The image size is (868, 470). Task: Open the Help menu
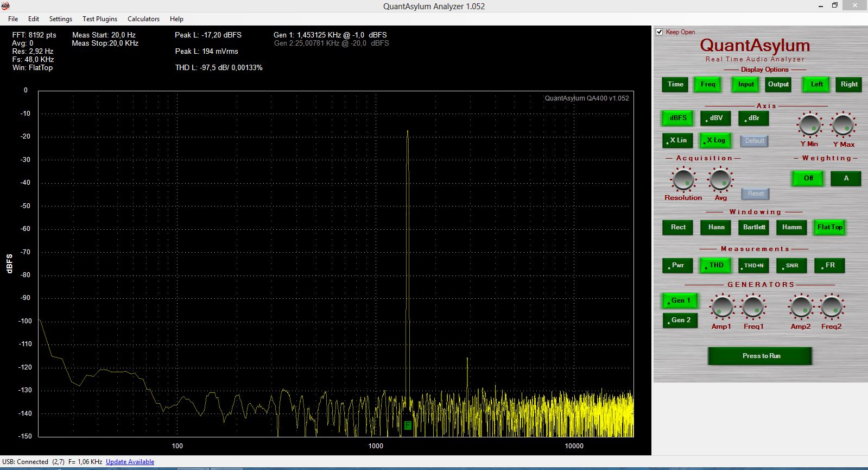[x=176, y=18]
